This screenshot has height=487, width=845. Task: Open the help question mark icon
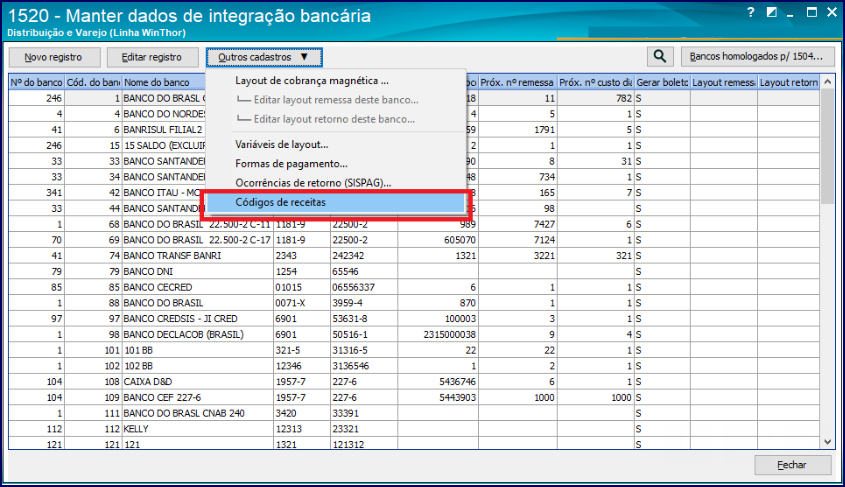(751, 12)
